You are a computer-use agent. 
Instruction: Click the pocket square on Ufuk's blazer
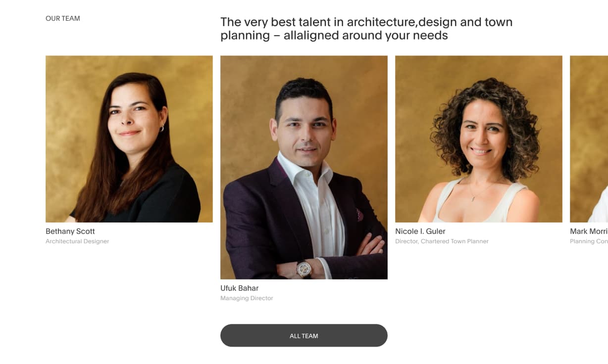click(x=359, y=214)
